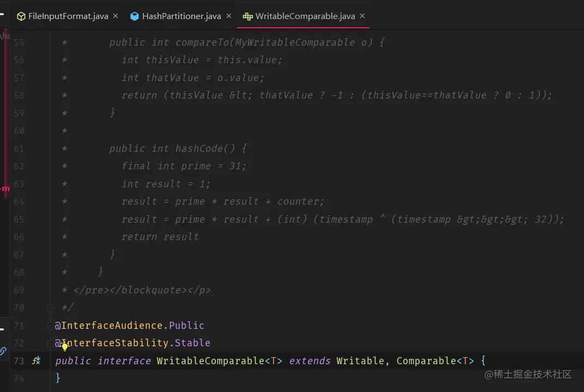The height and width of the screenshot is (392, 584).
Task: Click the blue link icon in left sidebar
Action: [x=3, y=351]
